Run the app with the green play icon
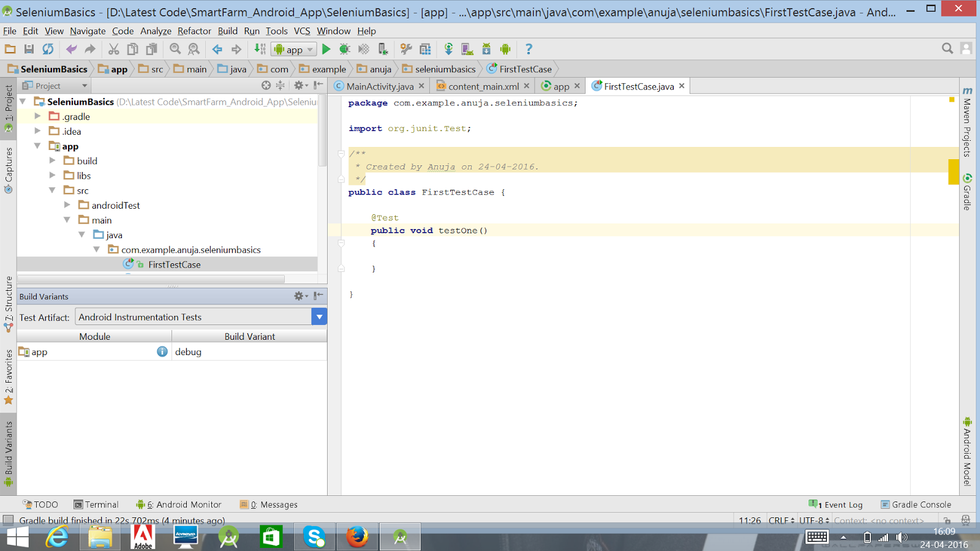The image size is (980, 551). point(326,49)
